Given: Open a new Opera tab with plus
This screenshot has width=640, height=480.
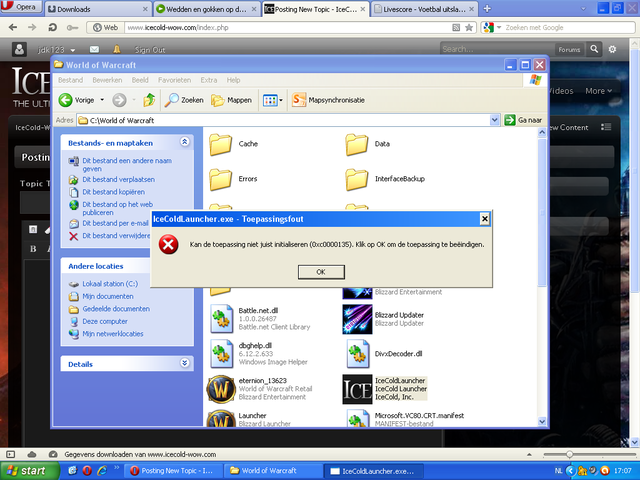Looking at the screenshot, I should tap(487, 9).
